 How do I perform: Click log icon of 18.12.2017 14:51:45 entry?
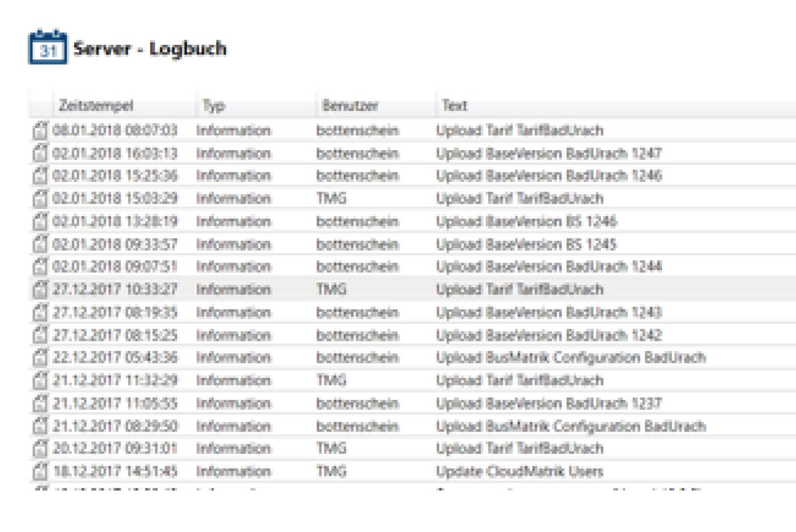(40, 471)
